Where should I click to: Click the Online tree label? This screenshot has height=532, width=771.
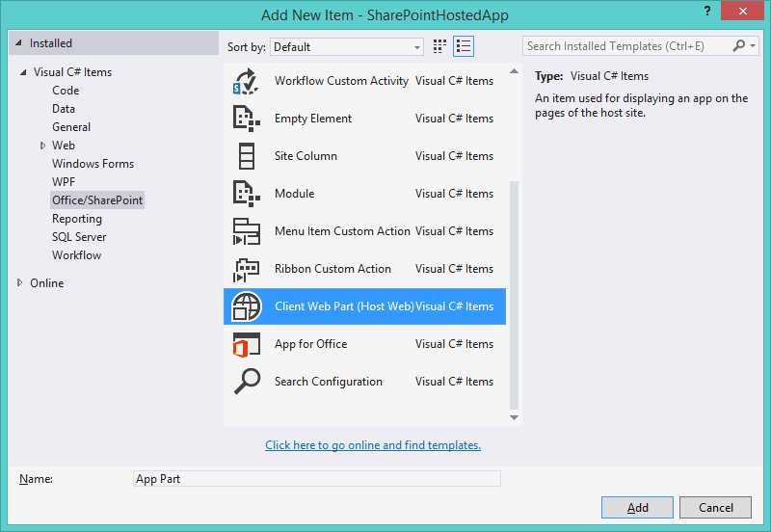46,283
